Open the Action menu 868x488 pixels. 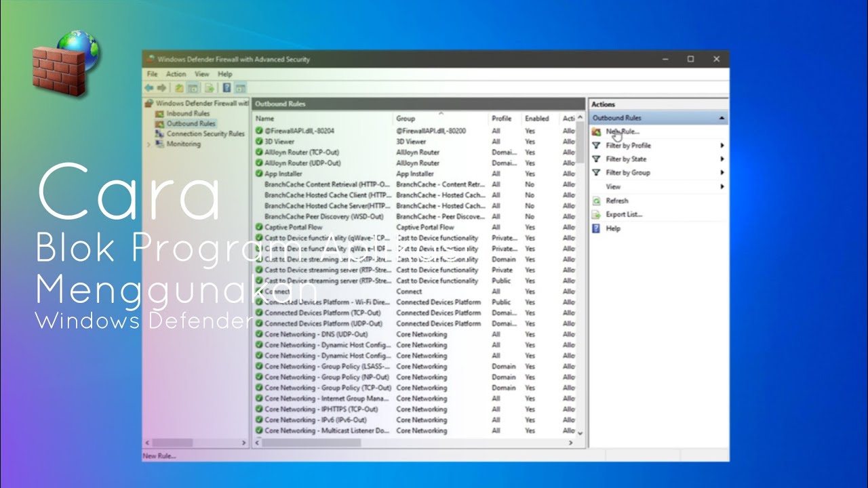click(176, 74)
